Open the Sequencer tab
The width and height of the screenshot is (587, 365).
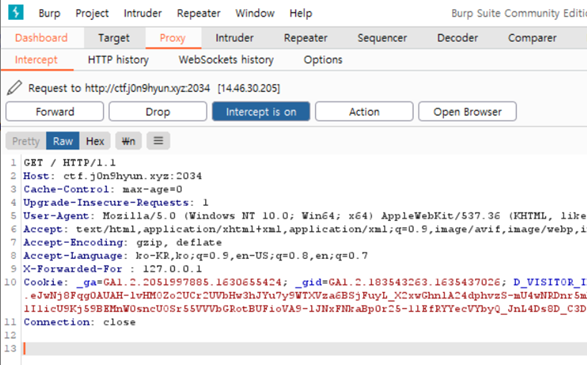click(382, 38)
